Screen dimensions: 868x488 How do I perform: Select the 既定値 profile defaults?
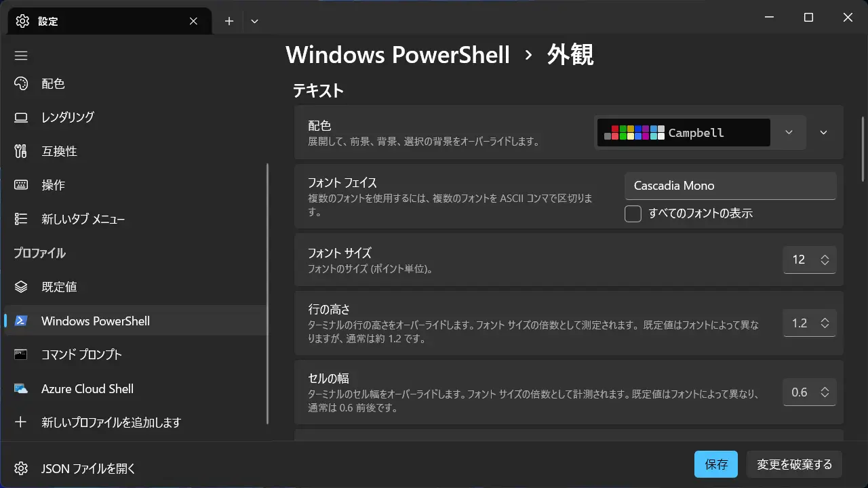click(59, 287)
